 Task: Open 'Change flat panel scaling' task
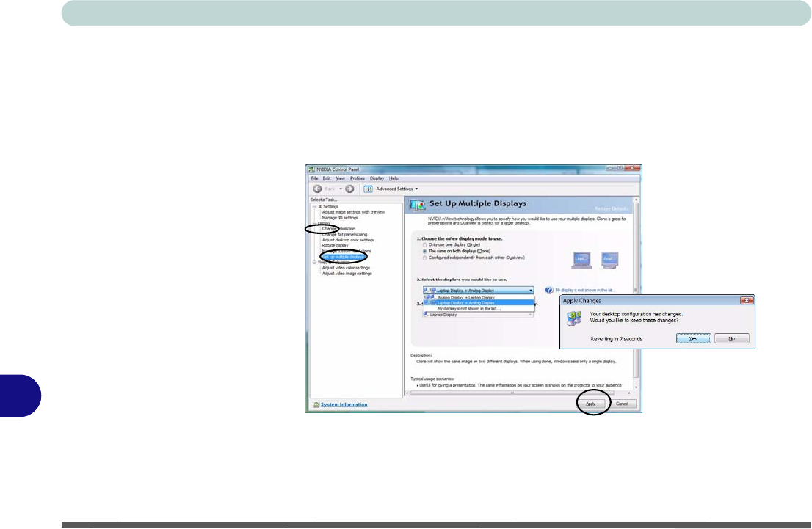(344, 235)
